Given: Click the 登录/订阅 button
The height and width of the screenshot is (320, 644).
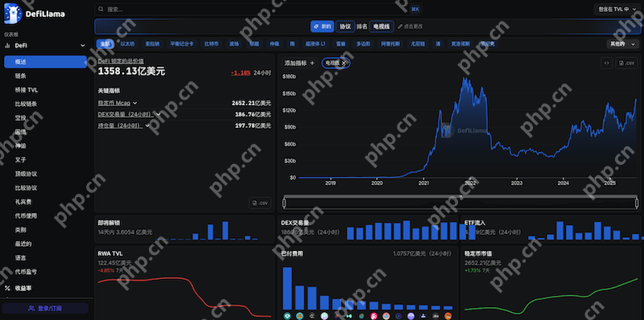Looking at the screenshot, I should pos(45,308).
